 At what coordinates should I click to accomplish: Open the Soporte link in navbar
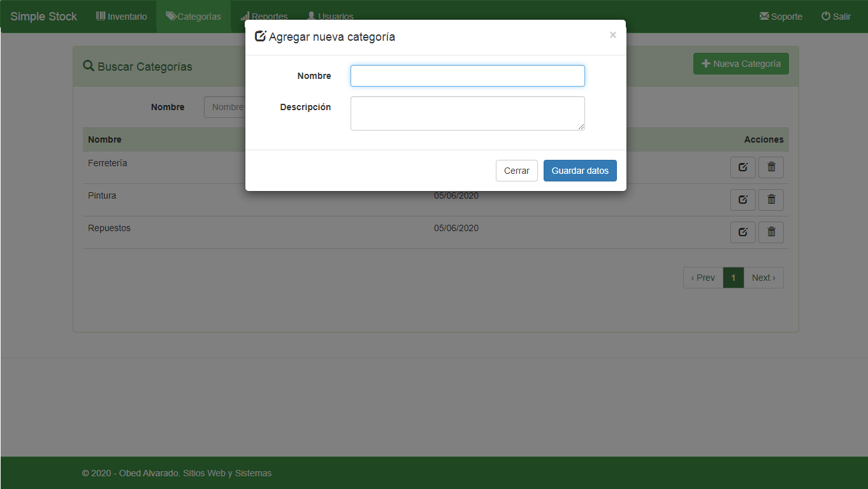point(781,17)
